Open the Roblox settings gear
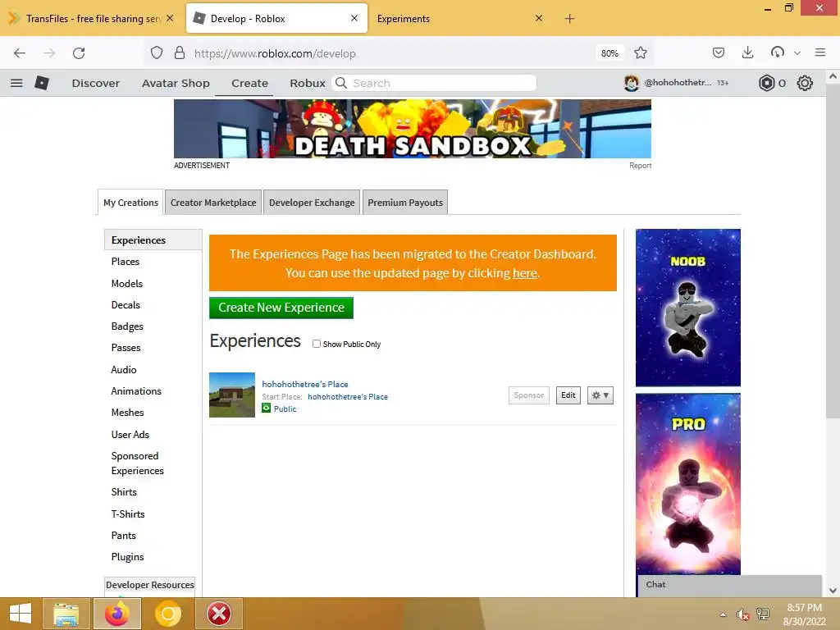This screenshot has width=840, height=630. (805, 83)
